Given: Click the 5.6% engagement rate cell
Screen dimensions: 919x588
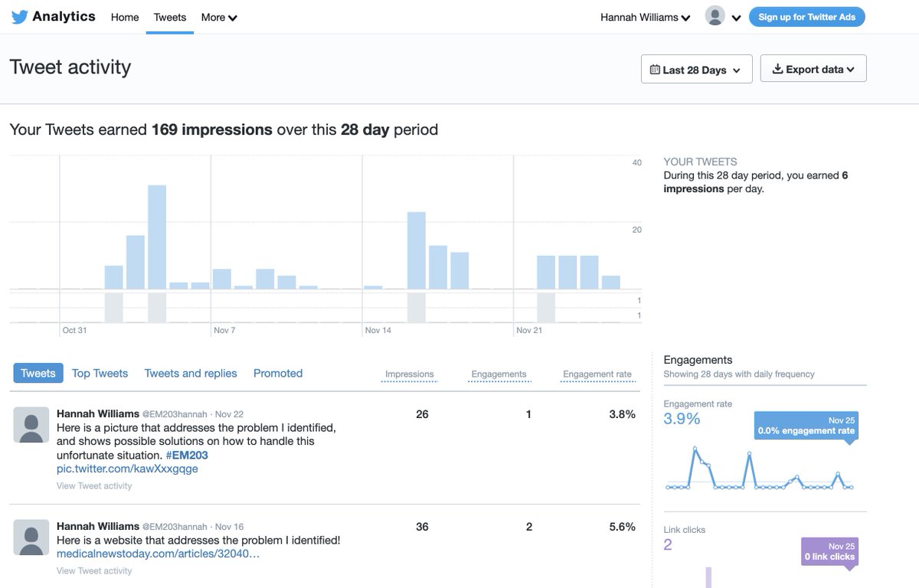Looking at the screenshot, I should (622, 527).
